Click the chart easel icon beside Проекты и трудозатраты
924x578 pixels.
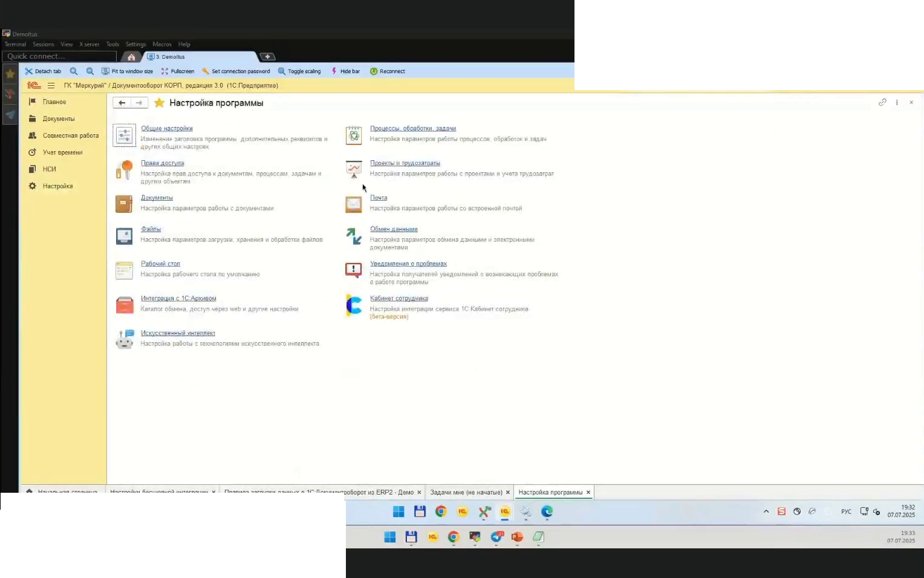[354, 169]
